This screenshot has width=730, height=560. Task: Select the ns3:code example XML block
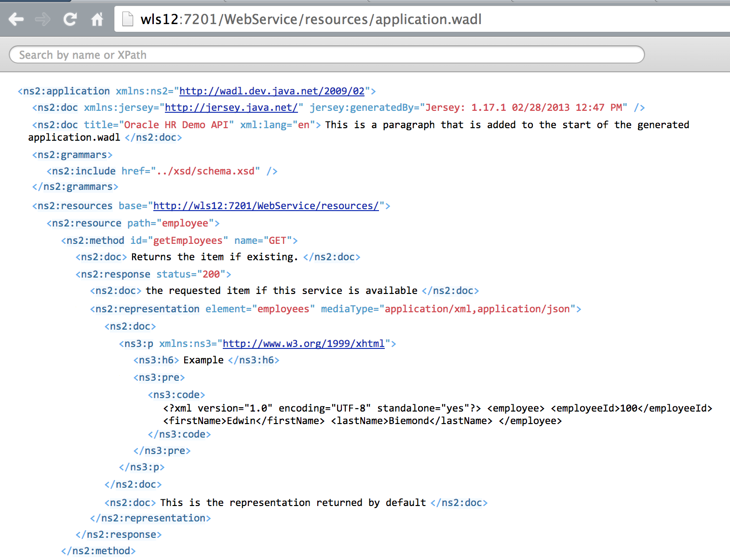[x=176, y=394]
